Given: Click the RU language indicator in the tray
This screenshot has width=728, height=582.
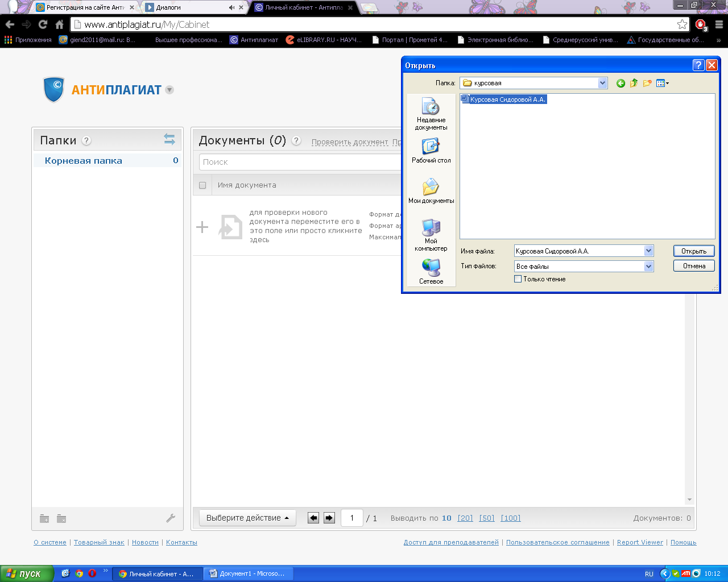Looking at the screenshot, I should 649,573.
